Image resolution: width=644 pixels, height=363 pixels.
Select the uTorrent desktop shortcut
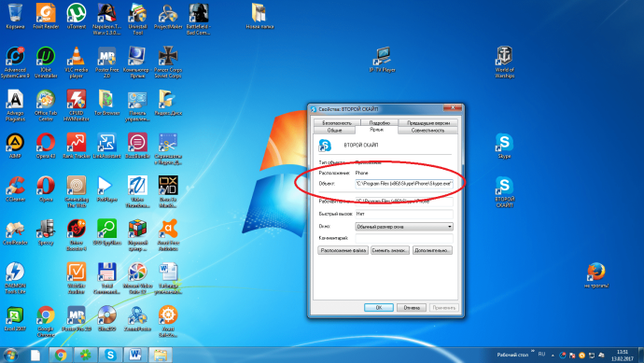click(76, 17)
